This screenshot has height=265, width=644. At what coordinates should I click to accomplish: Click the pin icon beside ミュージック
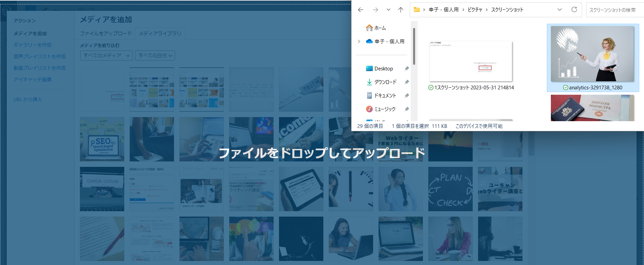pyautogui.click(x=407, y=109)
